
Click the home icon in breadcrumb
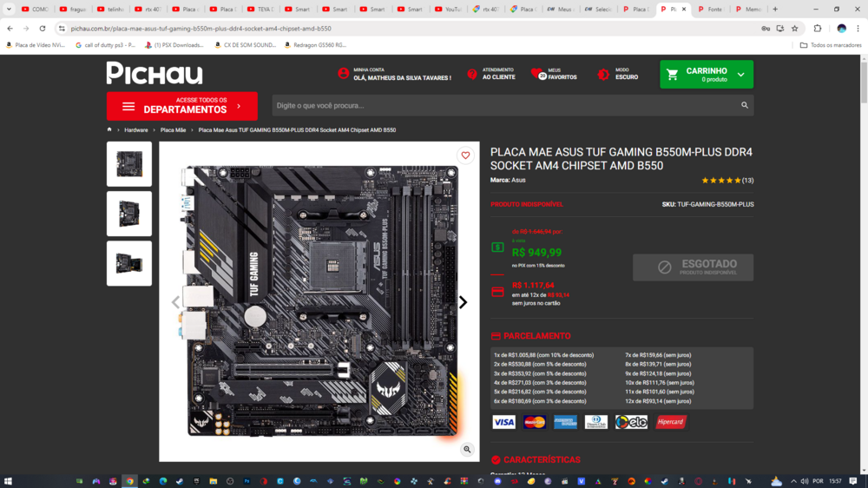[x=109, y=129]
